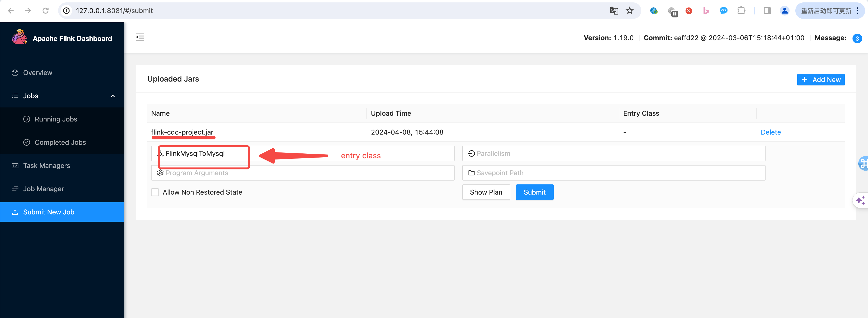Click the browser forward arrow
Image resolution: width=868 pixels, height=318 pixels.
[x=28, y=11]
